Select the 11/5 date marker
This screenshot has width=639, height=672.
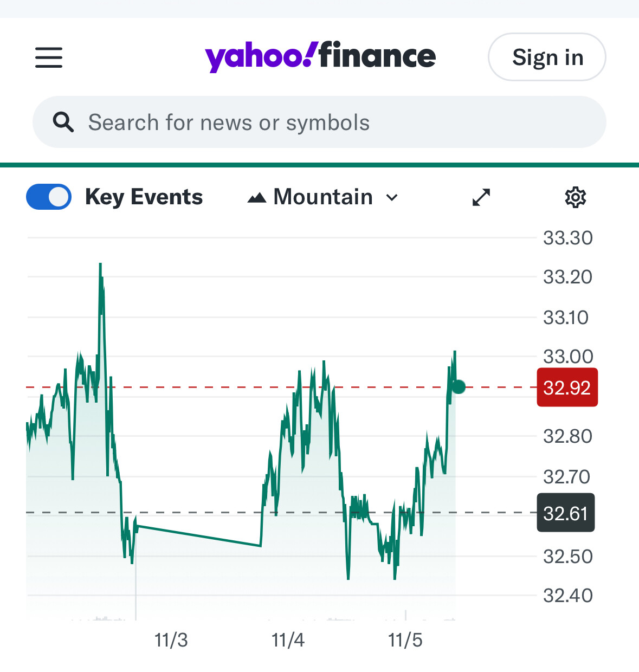pyautogui.click(x=405, y=640)
